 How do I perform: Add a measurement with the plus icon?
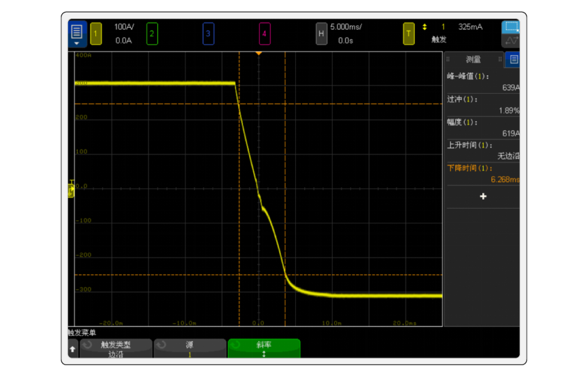pyautogui.click(x=483, y=197)
